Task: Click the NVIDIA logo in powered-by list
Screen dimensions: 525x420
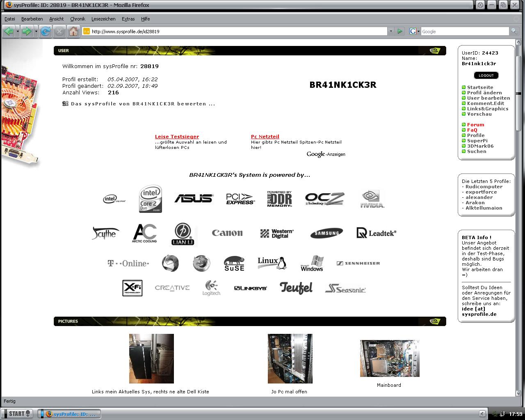Action: point(372,199)
